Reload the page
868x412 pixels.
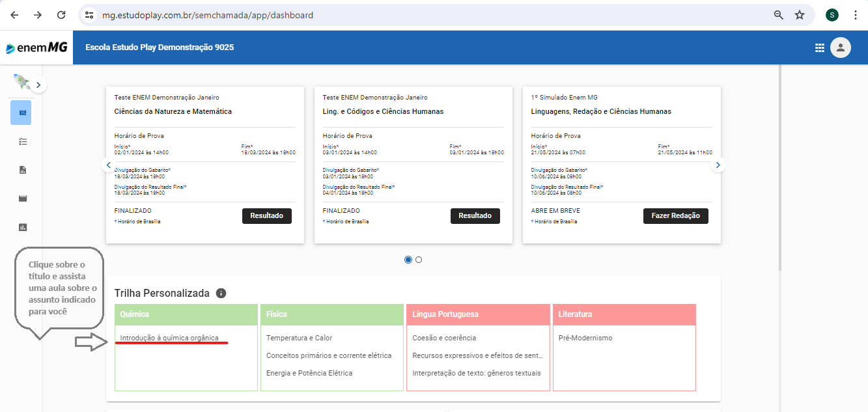(x=61, y=15)
